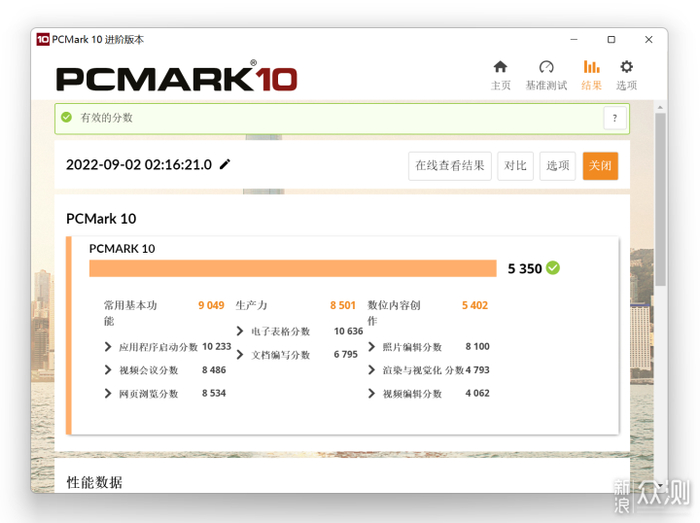Viewport: 700px width, 523px height.
Task: Expand 渲染与视觉化分数 row
Action: coord(371,370)
